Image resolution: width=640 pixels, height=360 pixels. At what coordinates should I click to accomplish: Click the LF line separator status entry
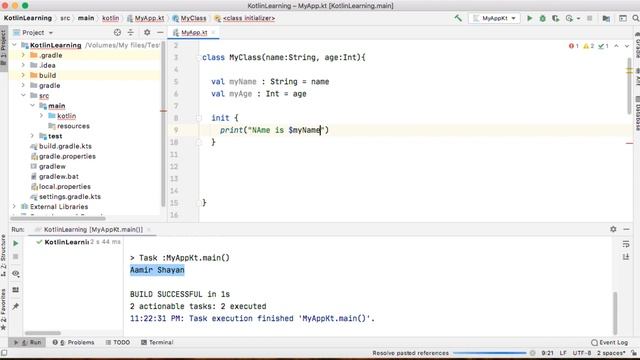[563, 353]
